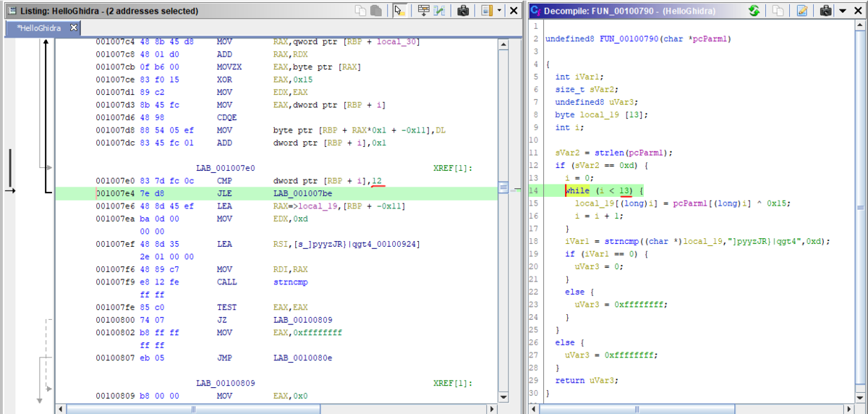Viewport: 868px width, 414px height.
Task: Open the Listing toolbar dropdown arrow
Action: click(x=499, y=11)
